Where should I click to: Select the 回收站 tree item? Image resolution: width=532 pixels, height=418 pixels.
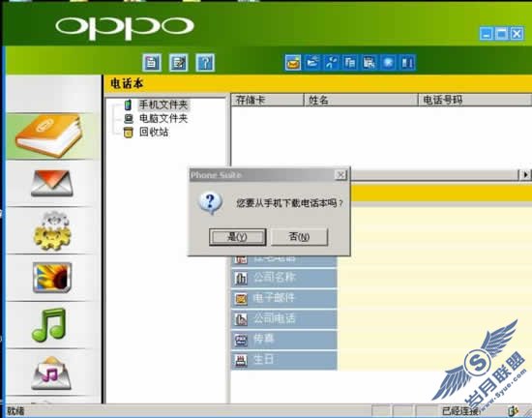click(154, 132)
